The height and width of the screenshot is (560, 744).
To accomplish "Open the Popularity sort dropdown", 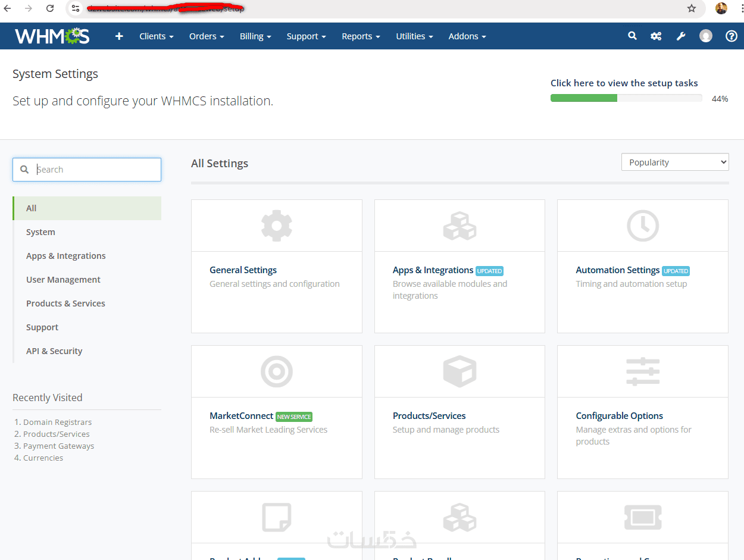I will click(675, 162).
